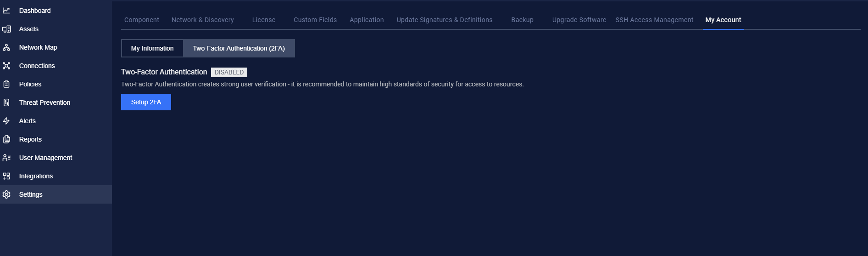Switch to the My Information tab
This screenshot has height=256, width=868.
coord(152,48)
